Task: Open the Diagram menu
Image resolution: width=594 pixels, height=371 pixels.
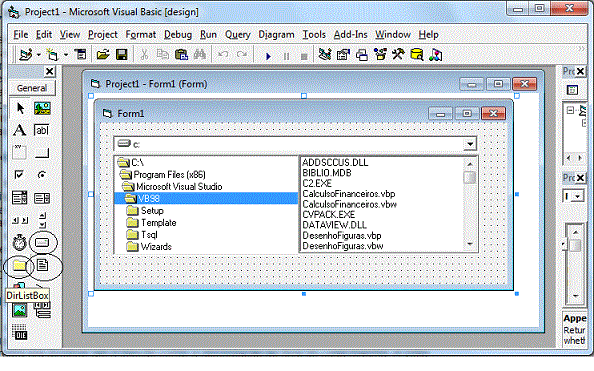Action: (x=276, y=34)
